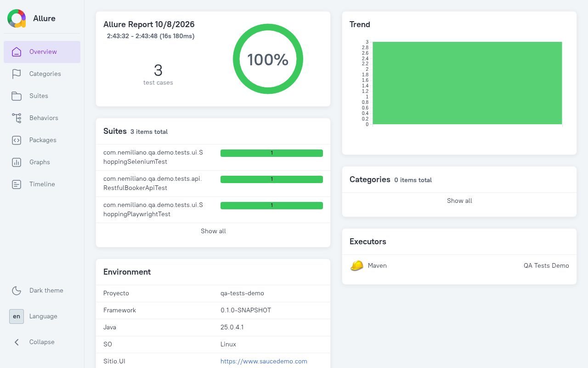Image resolution: width=588 pixels, height=368 pixels.
Task: Click the Allure logo icon
Action: click(17, 18)
